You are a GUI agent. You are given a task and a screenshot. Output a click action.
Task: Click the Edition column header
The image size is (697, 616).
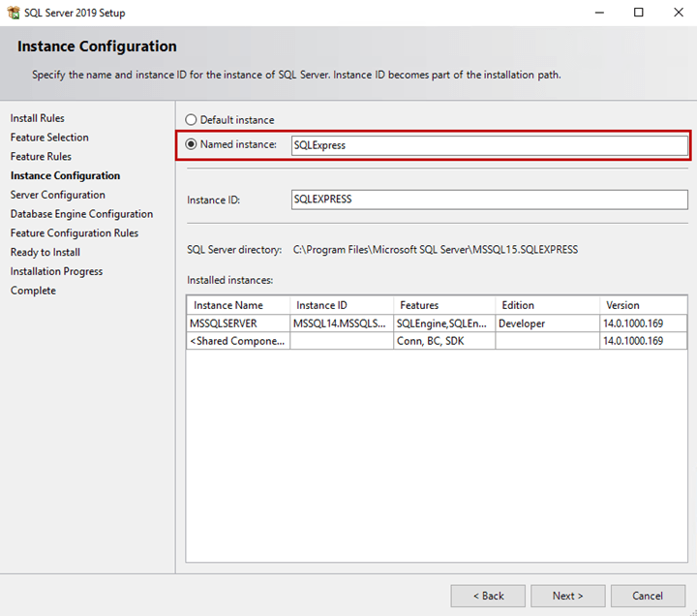tap(547, 305)
